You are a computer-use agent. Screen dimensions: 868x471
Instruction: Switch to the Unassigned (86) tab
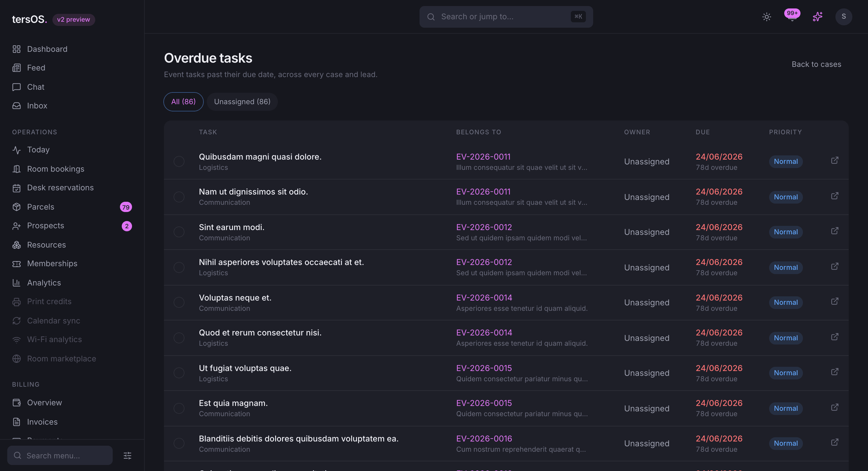(x=242, y=102)
